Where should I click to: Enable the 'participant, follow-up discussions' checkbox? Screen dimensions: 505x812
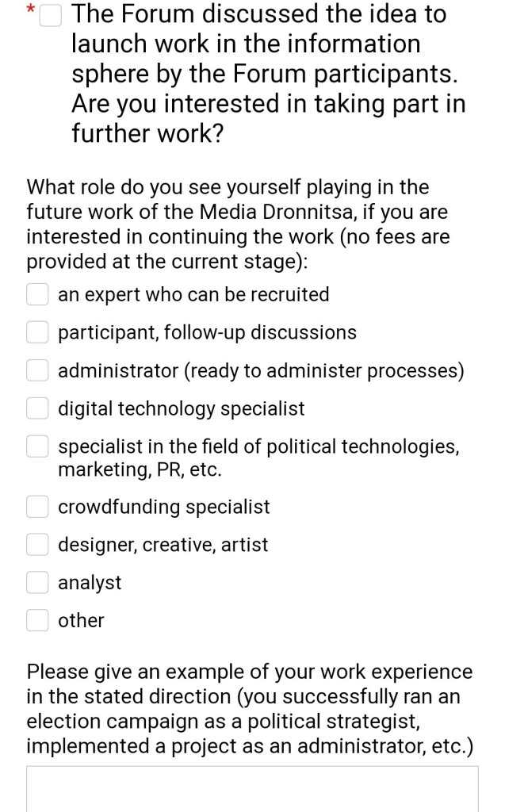point(38,332)
